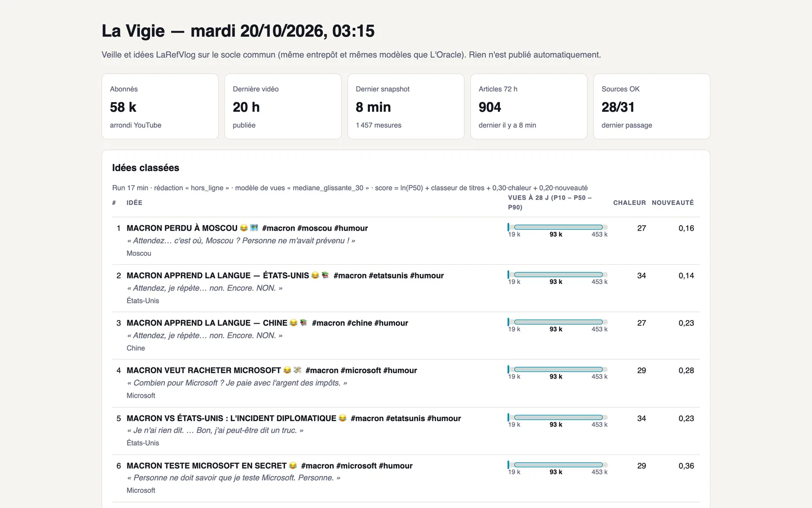Click the Dernière vidéo 20 h card
Viewport: 812px width, 508px height.
[x=283, y=106]
